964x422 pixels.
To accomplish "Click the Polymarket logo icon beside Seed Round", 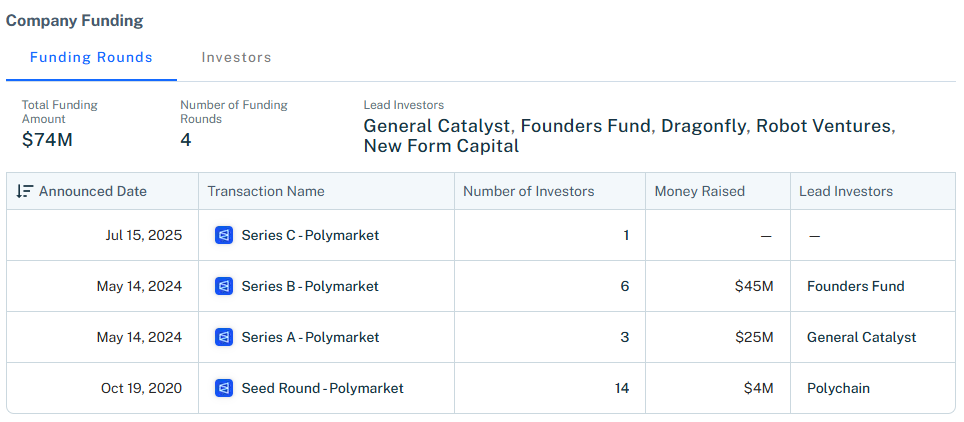I will 224,388.
